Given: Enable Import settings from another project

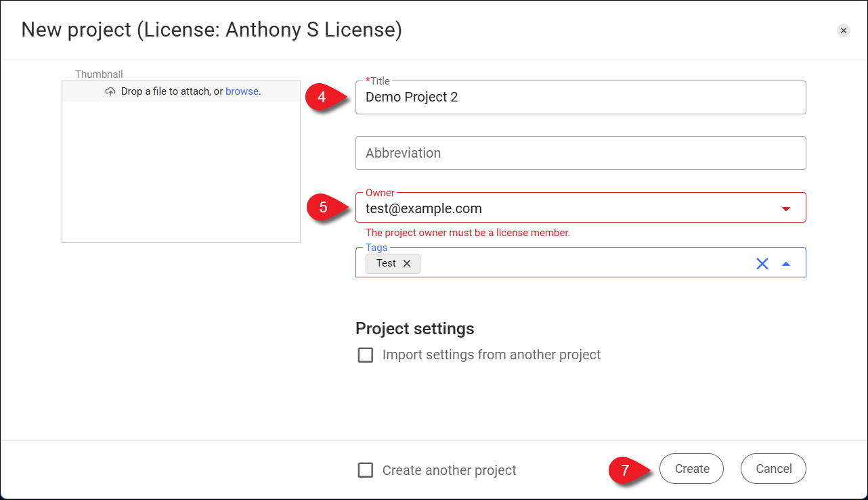Looking at the screenshot, I should click(x=366, y=355).
